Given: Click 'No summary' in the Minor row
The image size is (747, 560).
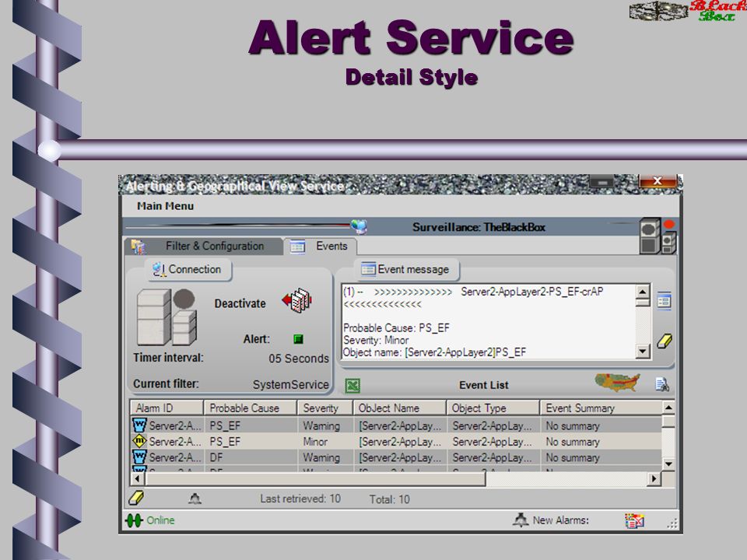Looking at the screenshot, I should point(573,442).
